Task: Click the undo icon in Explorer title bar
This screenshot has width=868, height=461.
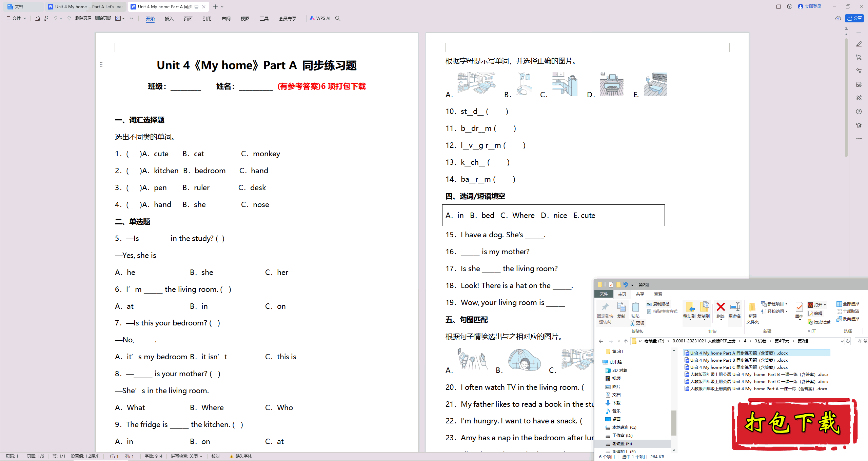Action: click(626, 285)
